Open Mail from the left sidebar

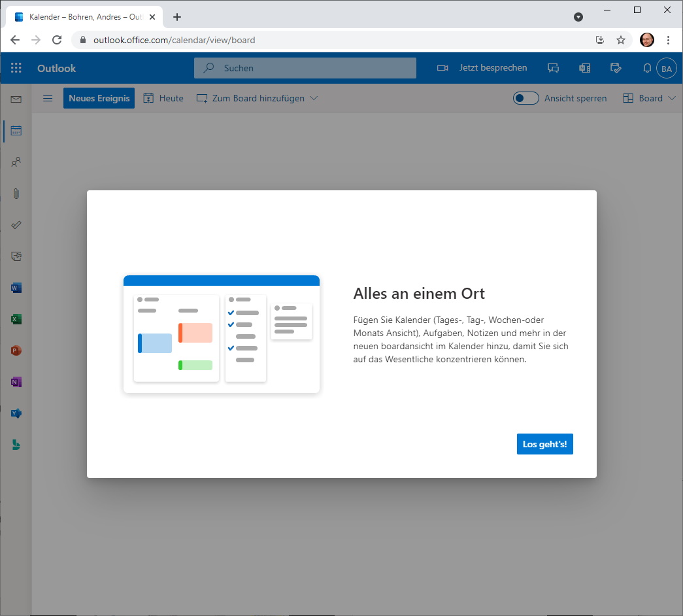[16, 99]
